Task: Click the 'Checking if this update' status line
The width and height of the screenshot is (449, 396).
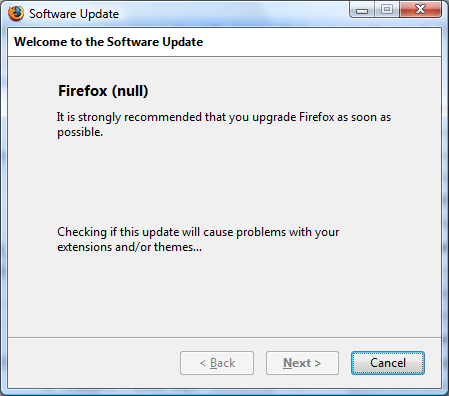Action: point(198,232)
